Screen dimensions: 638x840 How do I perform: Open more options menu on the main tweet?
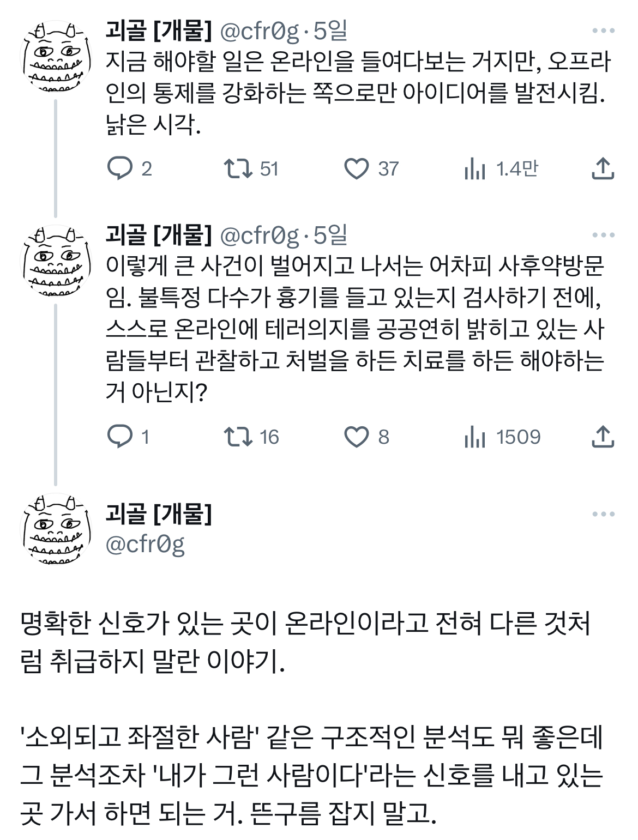coord(603,514)
